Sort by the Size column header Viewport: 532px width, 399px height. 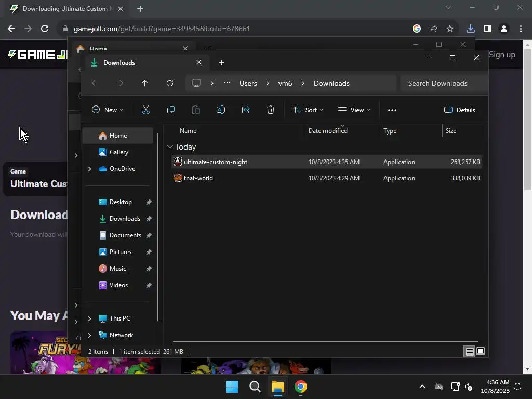coord(450,130)
